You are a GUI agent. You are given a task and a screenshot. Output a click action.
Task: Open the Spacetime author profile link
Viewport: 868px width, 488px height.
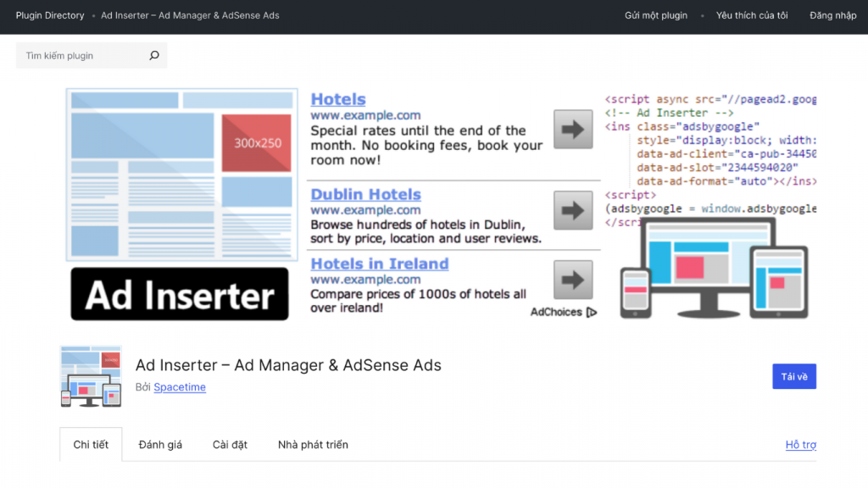(179, 387)
